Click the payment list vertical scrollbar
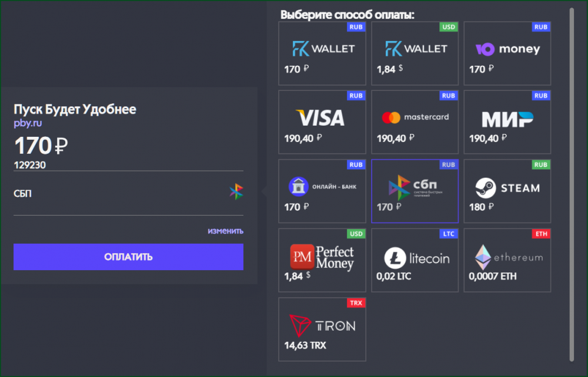588x377 pixels. 572,184
